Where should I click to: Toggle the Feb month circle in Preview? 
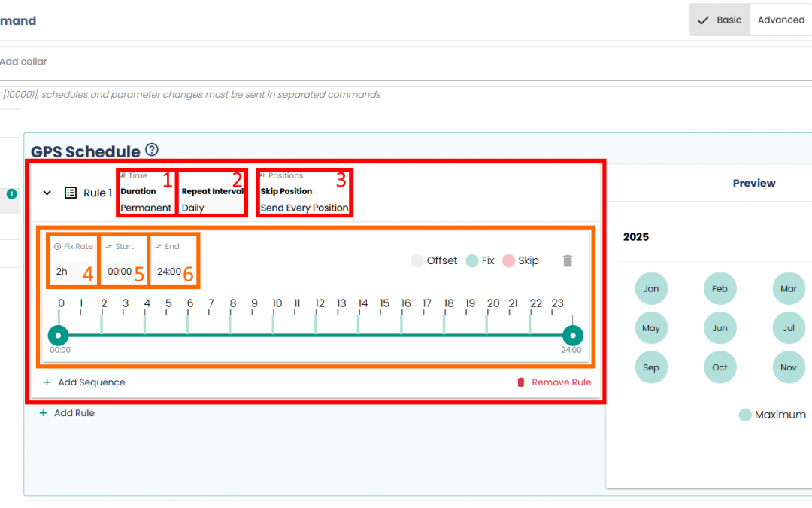point(720,289)
